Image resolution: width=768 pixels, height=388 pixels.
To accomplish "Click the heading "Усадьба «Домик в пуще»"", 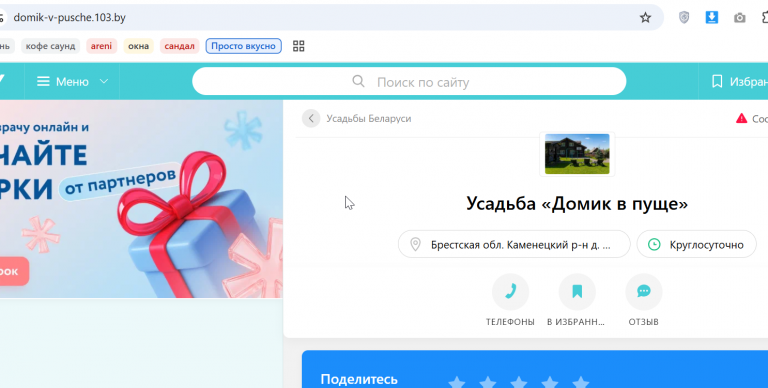I will [576, 203].
